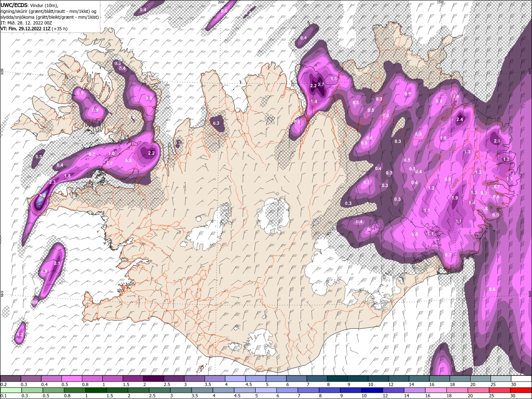Select the valid time "VT: Fim. 29.12.2022 11Z (+35 h)"
This screenshot has width=532, height=399.
pos(34,29)
